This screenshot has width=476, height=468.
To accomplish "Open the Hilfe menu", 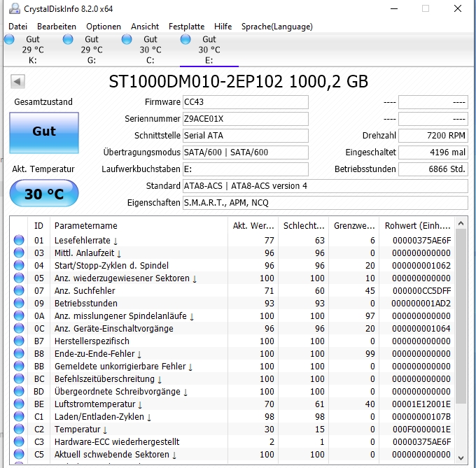I will (x=223, y=27).
